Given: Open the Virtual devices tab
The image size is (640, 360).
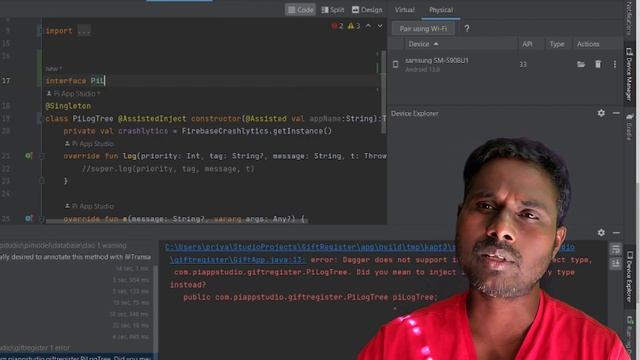Looking at the screenshot, I should click(x=404, y=10).
